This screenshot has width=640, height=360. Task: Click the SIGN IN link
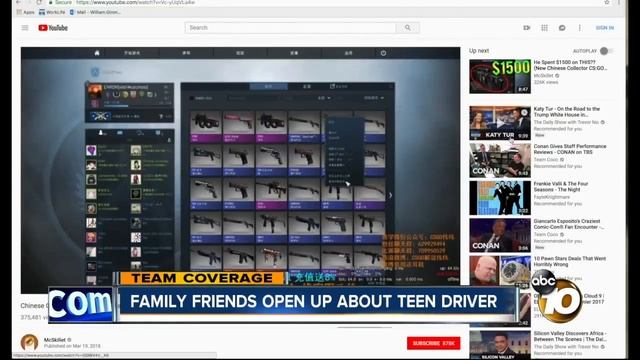pos(605,28)
